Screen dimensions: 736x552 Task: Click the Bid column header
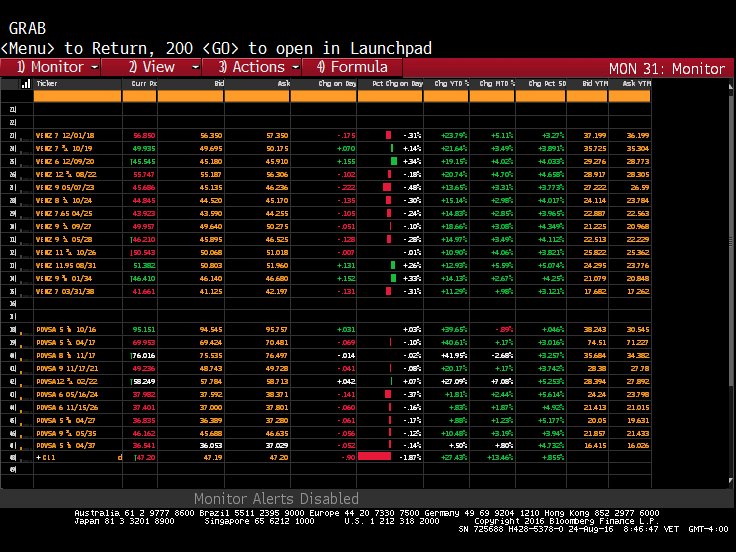pyautogui.click(x=219, y=84)
